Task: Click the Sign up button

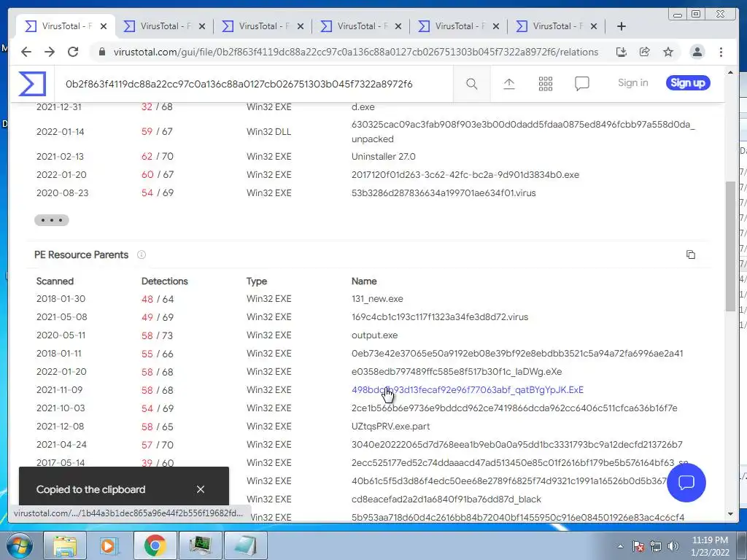Action: point(688,83)
